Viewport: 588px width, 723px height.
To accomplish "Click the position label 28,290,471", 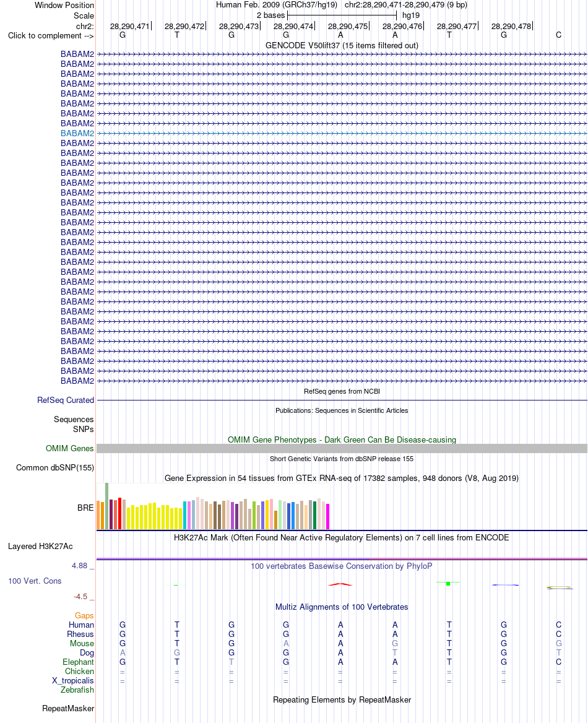I will tap(130, 26).
